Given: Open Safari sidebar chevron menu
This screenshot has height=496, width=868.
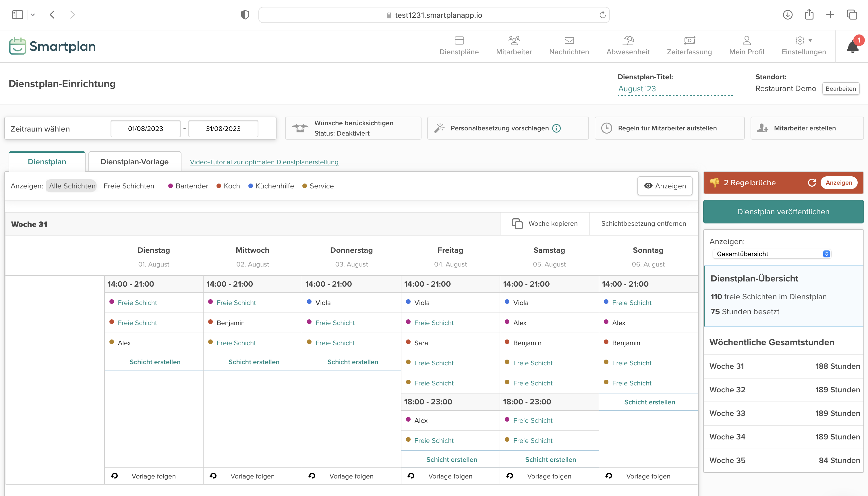Looking at the screenshot, I should (x=33, y=15).
